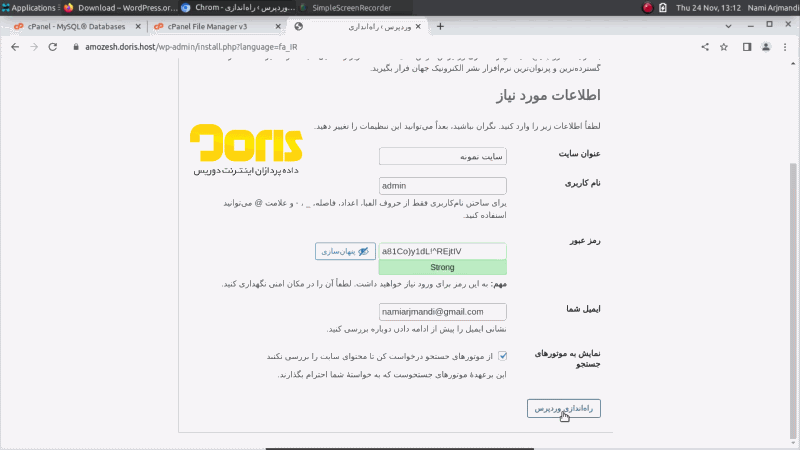Switch to Chrome window in taskbar

click(239, 8)
